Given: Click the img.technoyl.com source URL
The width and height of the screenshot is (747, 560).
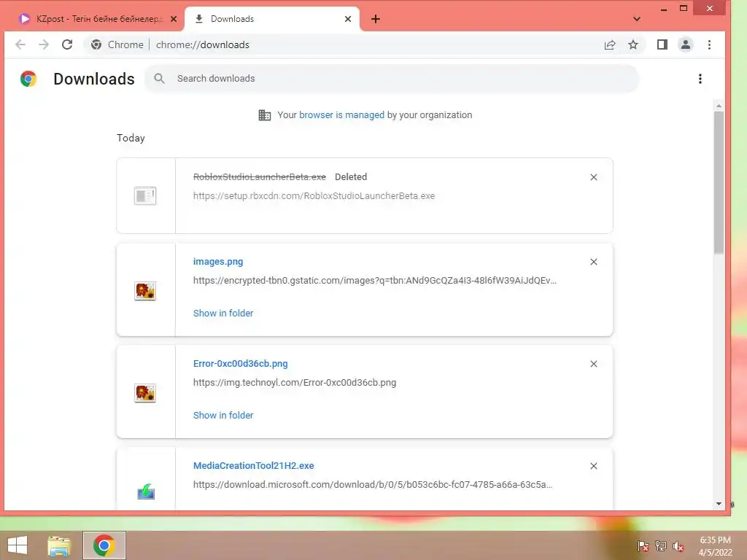Looking at the screenshot, I should (295, 383).
